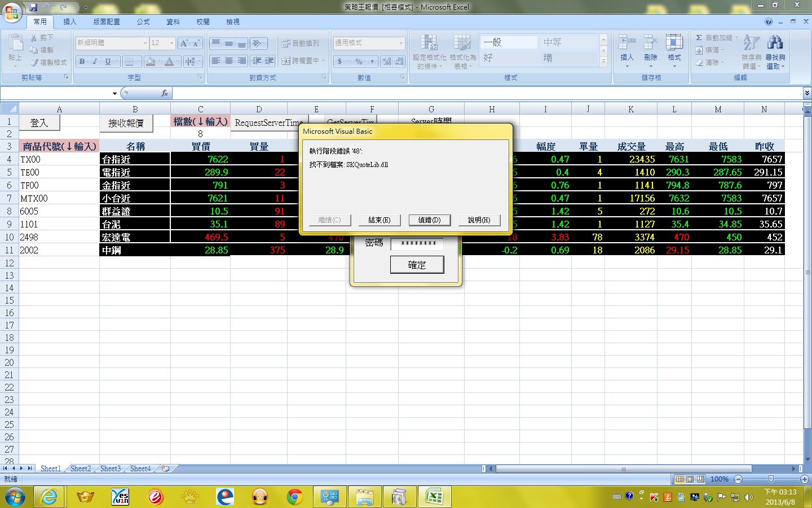Click the currency $ format icon

[340, 61]
